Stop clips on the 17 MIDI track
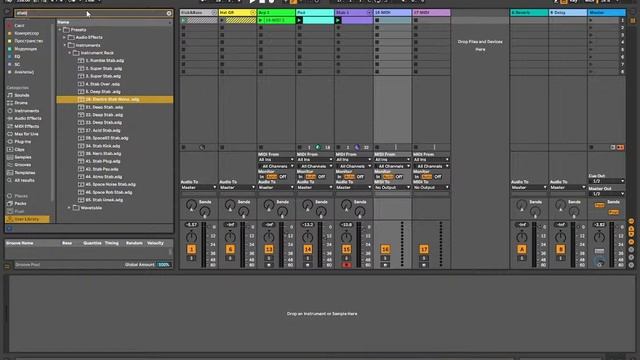The width and height of the screenshot is (640, 360). (416, 147)
